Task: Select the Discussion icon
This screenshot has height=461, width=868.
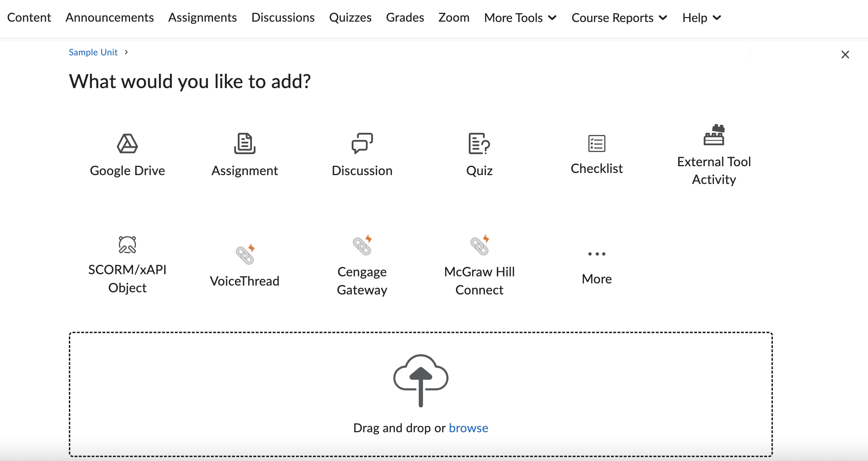Action: [x=362, y=144]
